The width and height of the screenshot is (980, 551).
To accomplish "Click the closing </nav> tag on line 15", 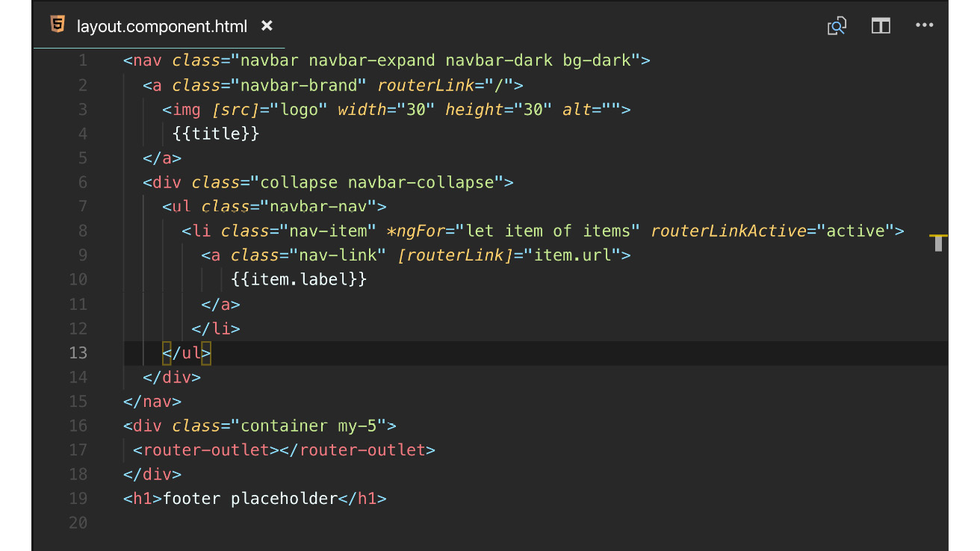I will point(152,401).
